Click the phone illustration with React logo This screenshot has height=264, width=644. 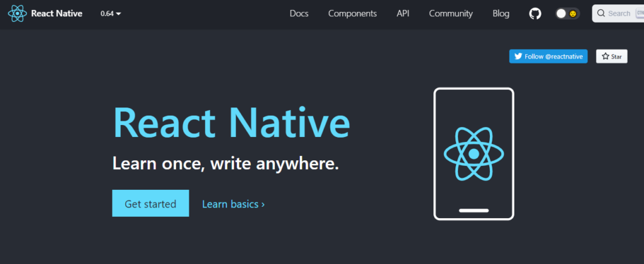[x=474, y=154]
